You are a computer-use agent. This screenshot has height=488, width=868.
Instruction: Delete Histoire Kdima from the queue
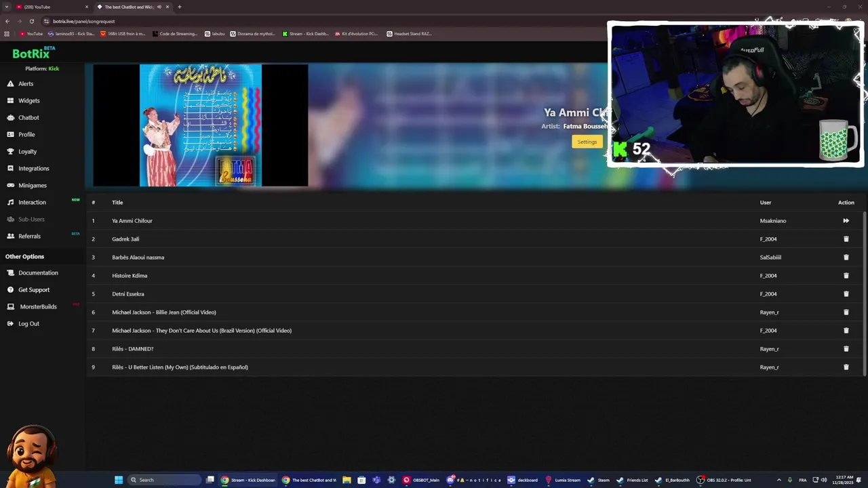pos(846,276)
